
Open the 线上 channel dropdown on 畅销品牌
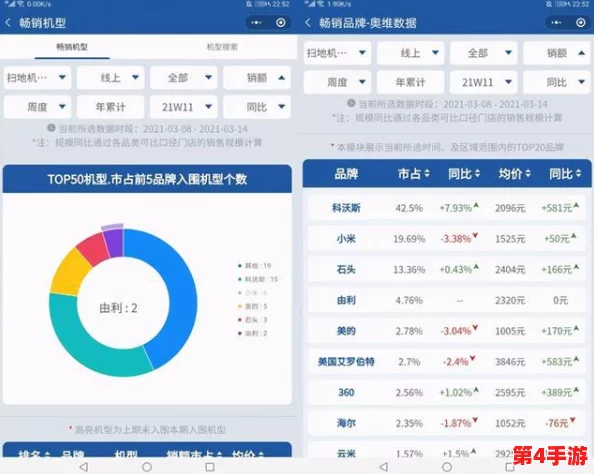coord(410,53)
